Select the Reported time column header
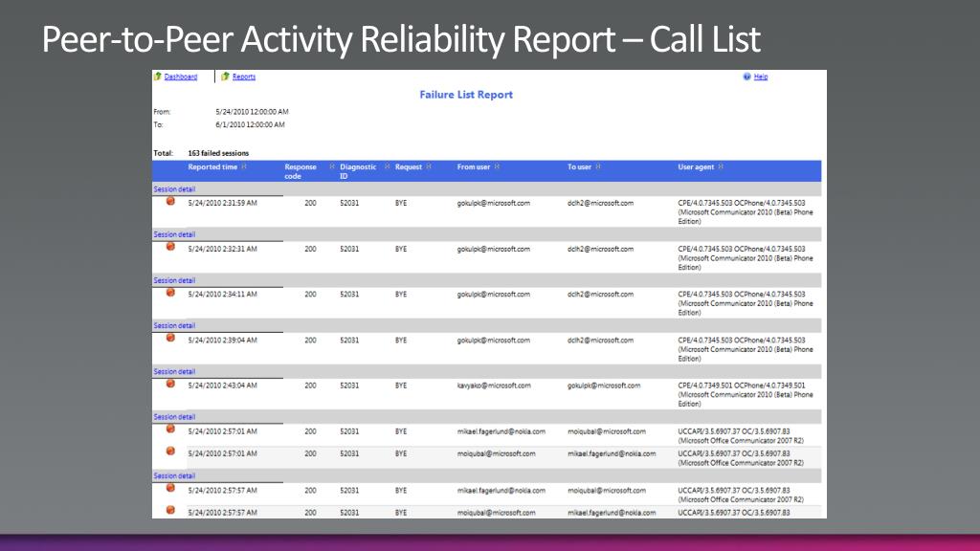Viewport: 980px width, 551px height. [x=212, y=166]
